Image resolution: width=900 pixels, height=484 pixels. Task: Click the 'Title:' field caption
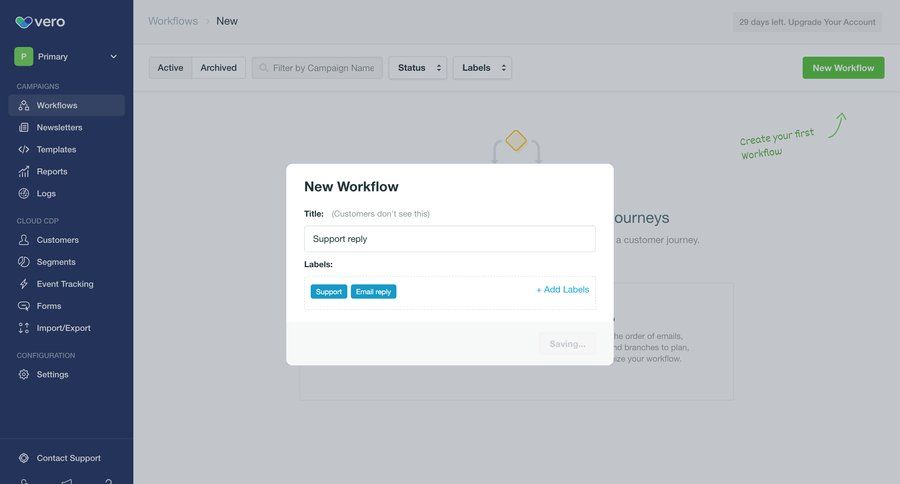[x=314, y=214]
